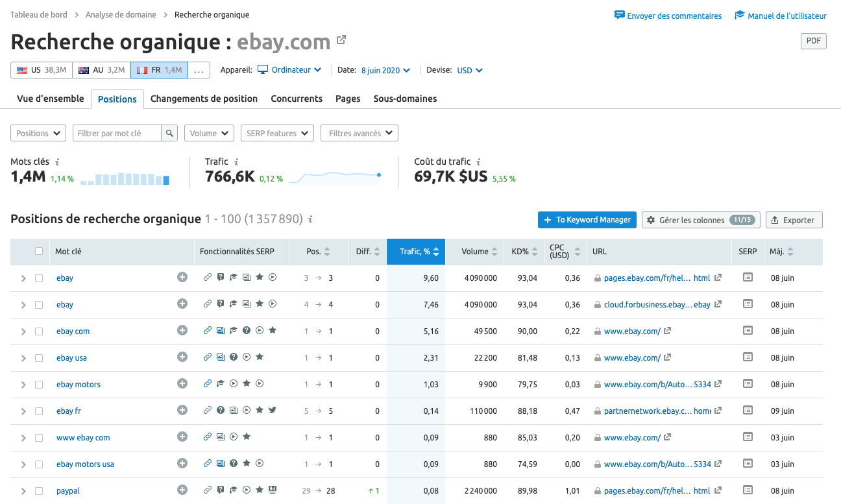The image size is (841, 504).
Task: Open the SERP features filter dropdown
Action: [277, 133]
